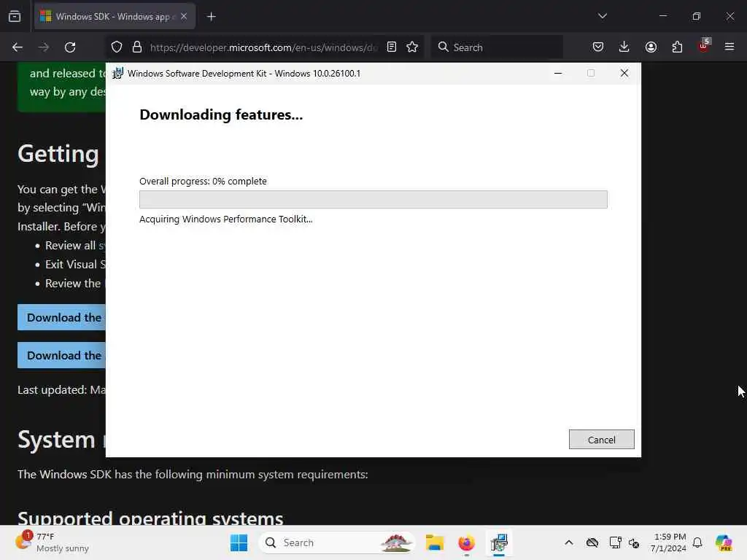
Task: Toggle reader view icon in address bar
Action: pos(392,47)
